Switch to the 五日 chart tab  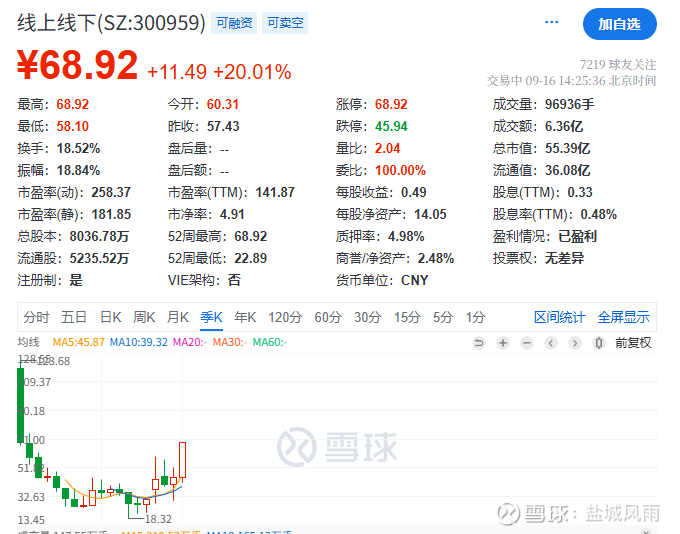click(x=73, y=317)
